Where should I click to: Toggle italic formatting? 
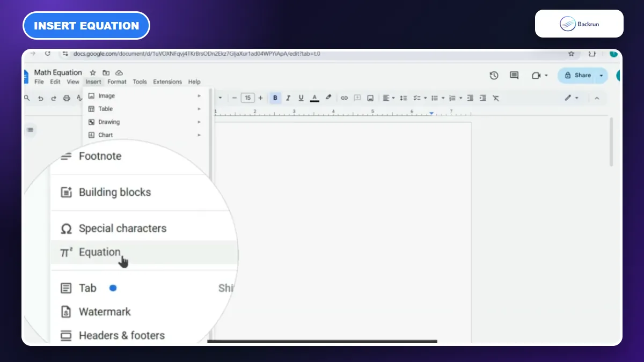click(x=288, y=98)
